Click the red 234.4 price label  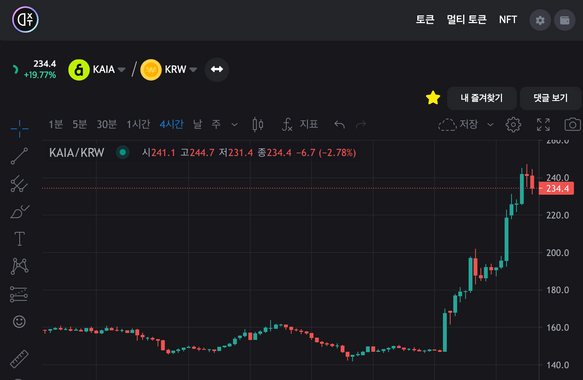(x=556, y=189)
